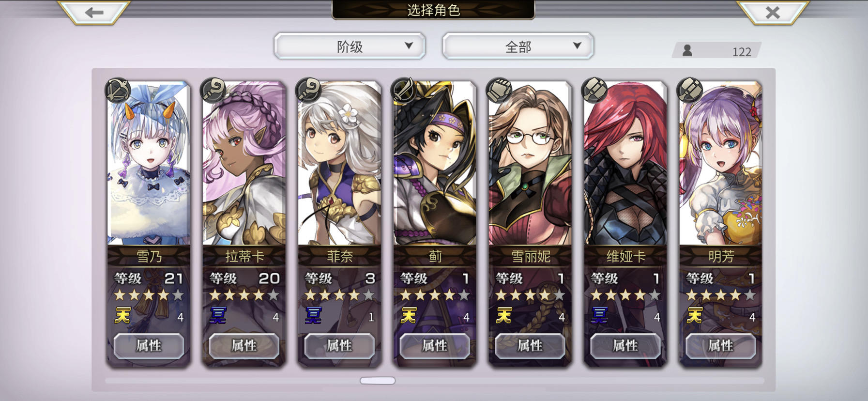
Task: Click the character count icon showing 122
Action: 687,50
